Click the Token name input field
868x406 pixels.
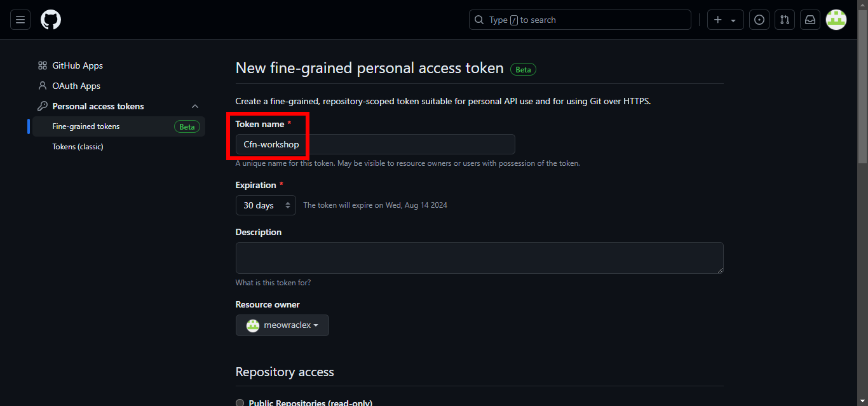[375, 144]
